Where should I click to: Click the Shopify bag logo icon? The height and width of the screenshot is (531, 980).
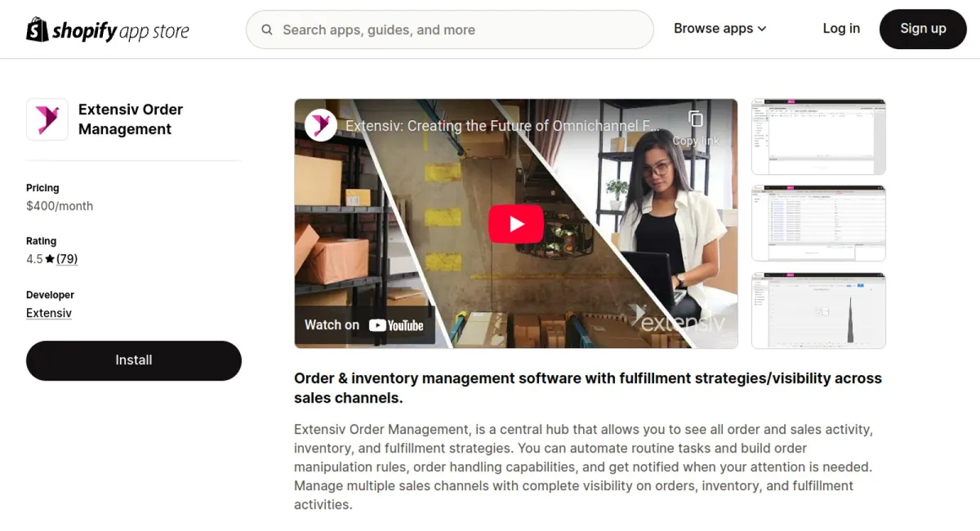pyautogui.click(x=38, y=29)
